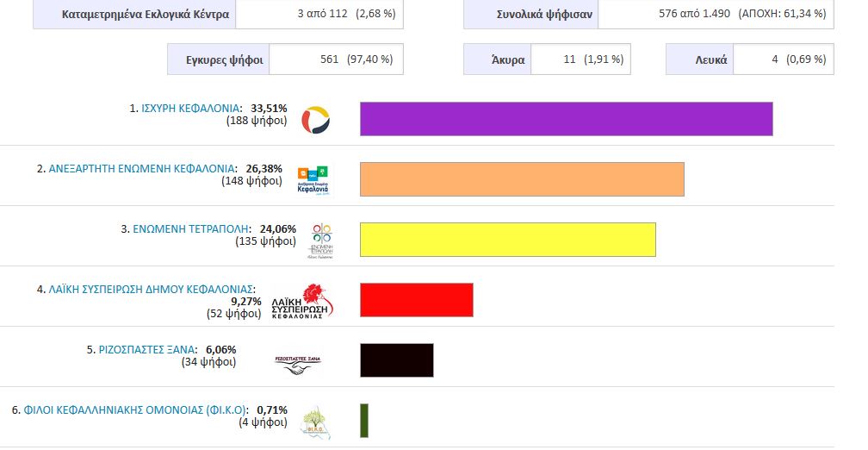The height and width of the screenshot is (450, 868).
Task: Click the (148 ψήφοι) vote count
Action: tap(251, 181)
